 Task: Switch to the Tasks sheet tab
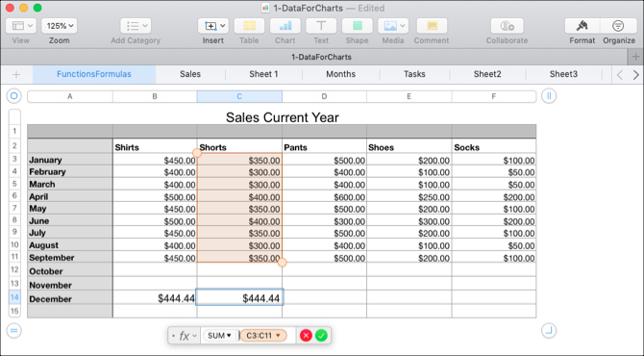tap(414, 74)
